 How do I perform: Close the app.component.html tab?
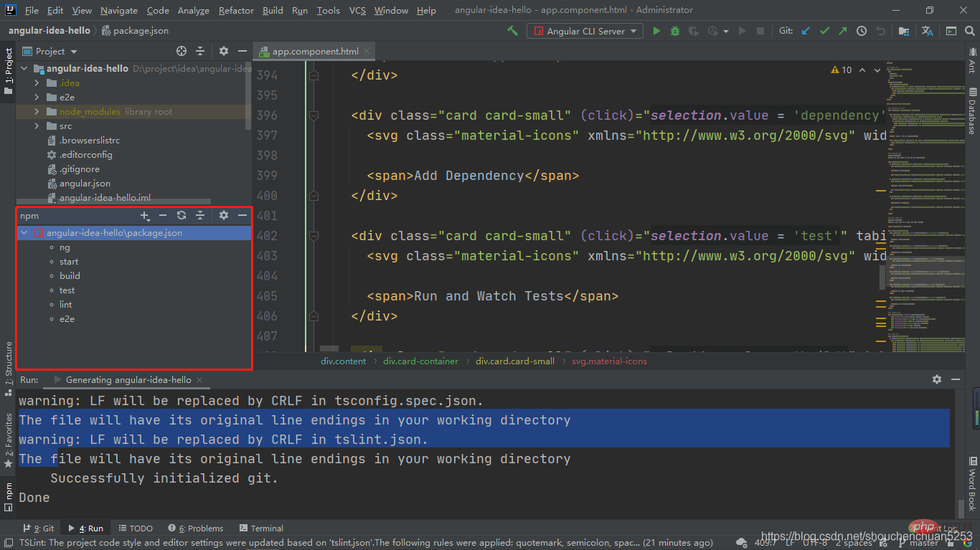(x=367, y=52)
